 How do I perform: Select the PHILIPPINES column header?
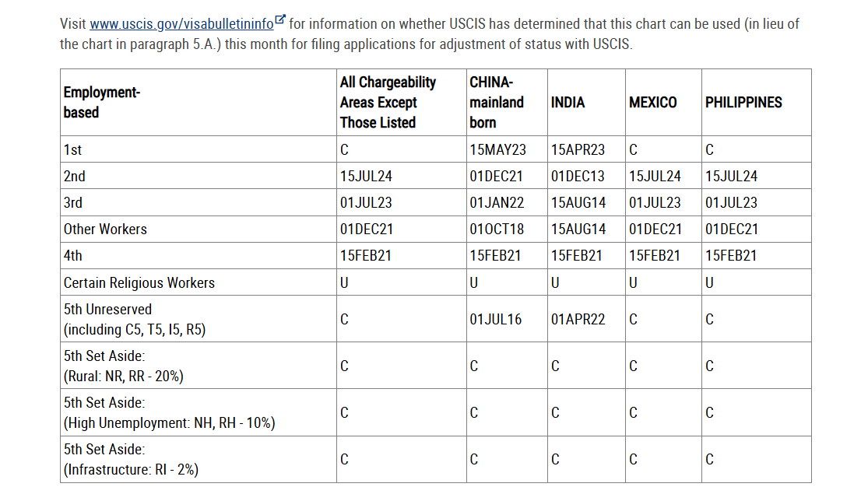pos(743,102)
